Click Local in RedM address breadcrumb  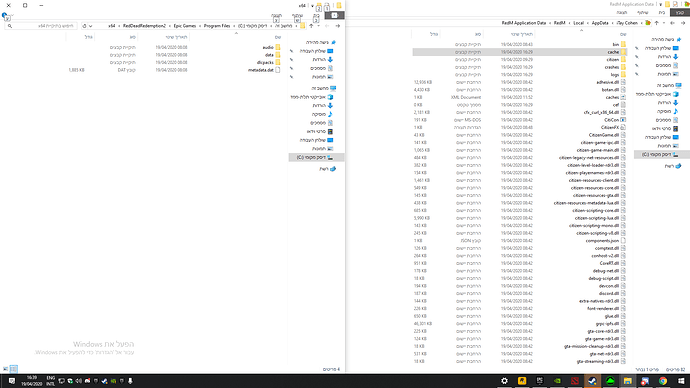click(578, 23)
